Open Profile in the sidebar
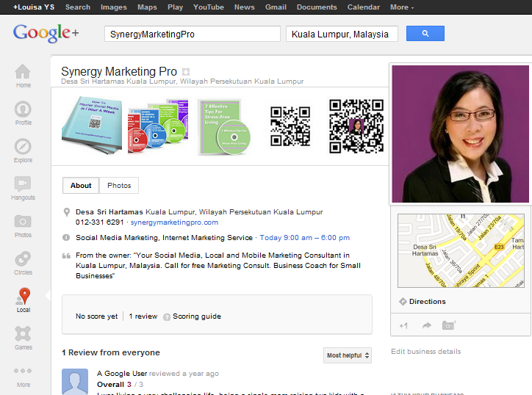Screen dimensions: 532x395 (23, 113)
